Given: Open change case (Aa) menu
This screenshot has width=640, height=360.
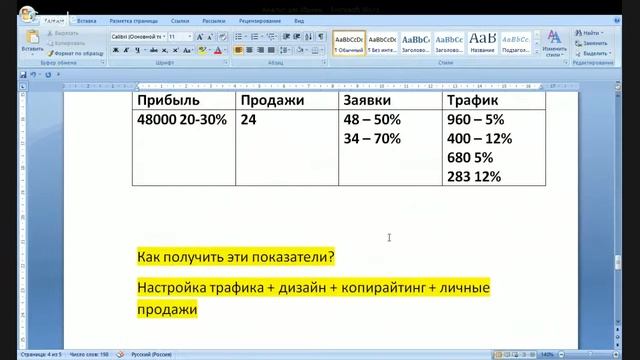Looking at the screenshot, I should (187, 50).
